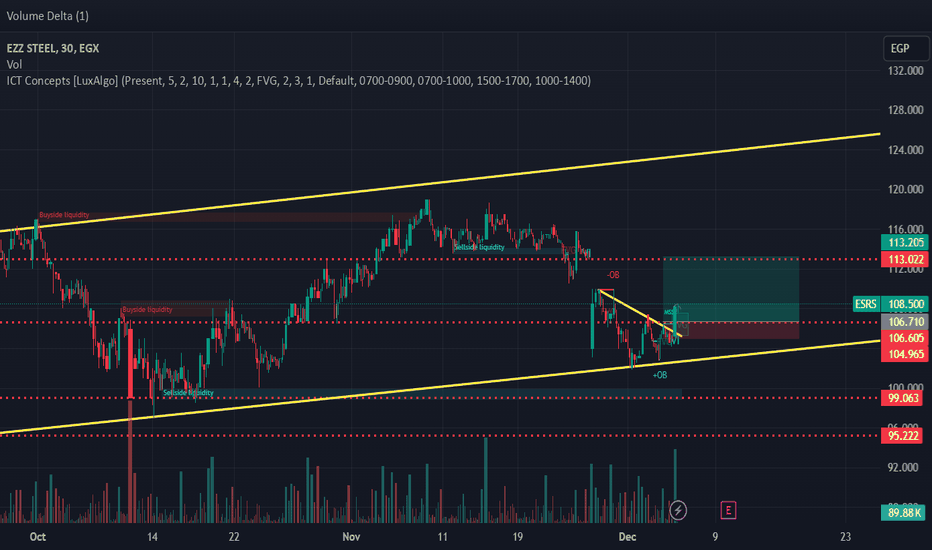The image size is (932, 550).
Task: Click the red 113.022 price level label
Action: pyautogui.click(x=903, y=259)
